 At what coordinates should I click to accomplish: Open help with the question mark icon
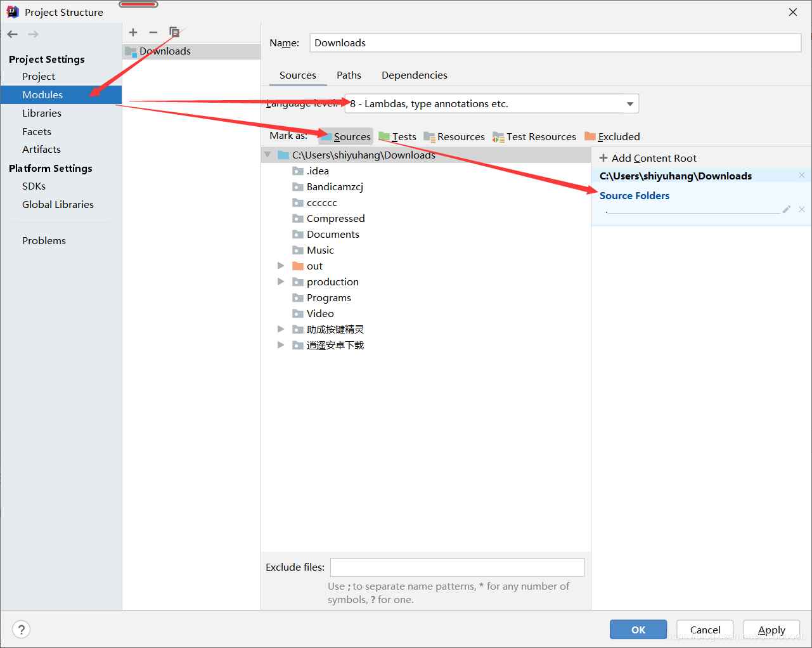[22, 630]
